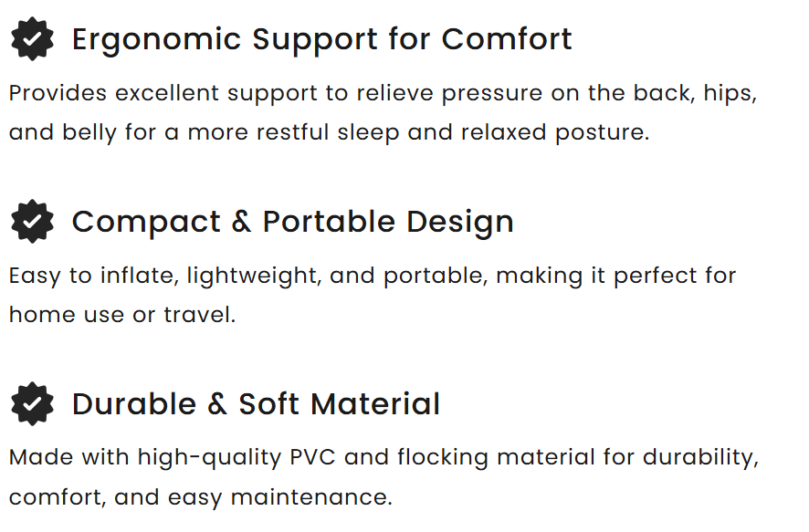
Task: Click the line starting 'and belly for a more'
Action: pos(330,132)
